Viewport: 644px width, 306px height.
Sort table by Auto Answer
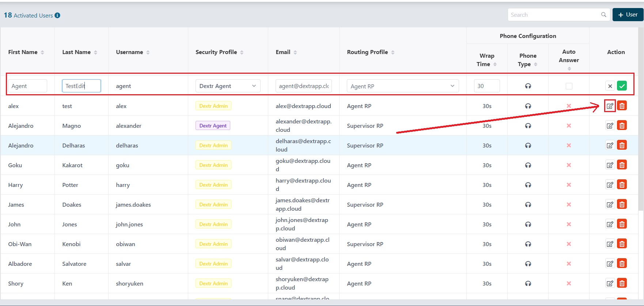[x=569, y=69]
